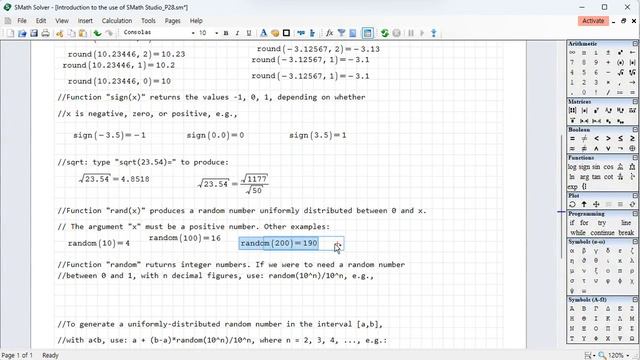The image size is (640, 360).
Task: Collapse the Symbols (α-ω) panel
Action: point(635,242)
